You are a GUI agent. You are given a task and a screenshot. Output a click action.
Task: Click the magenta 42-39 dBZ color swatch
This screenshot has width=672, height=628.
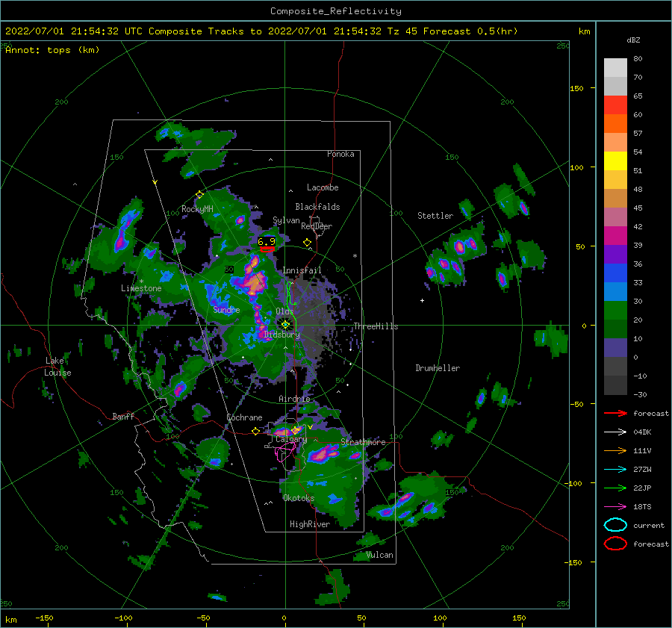pos(615,236)
